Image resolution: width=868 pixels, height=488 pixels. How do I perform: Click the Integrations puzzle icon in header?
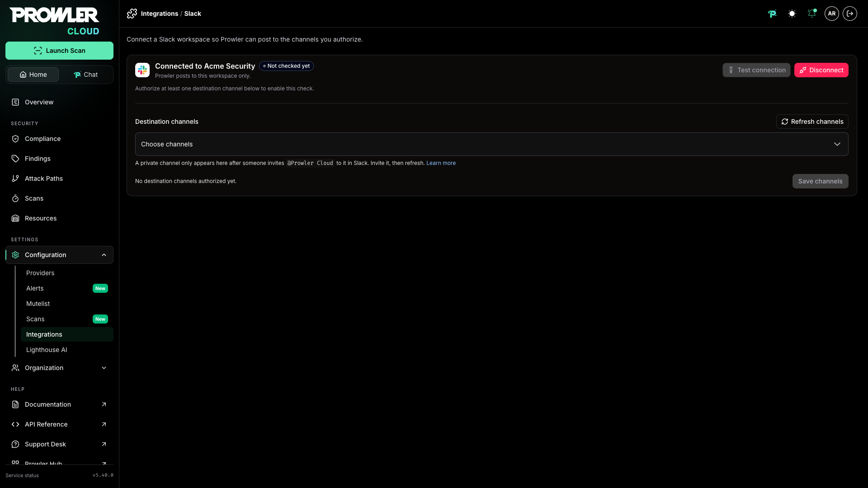click(132, 14)
